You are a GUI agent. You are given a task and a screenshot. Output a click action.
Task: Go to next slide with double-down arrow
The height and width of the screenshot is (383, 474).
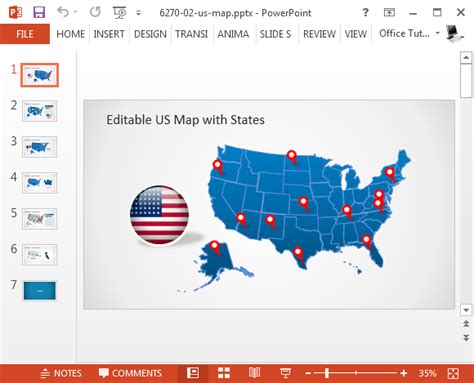[466, 338]
